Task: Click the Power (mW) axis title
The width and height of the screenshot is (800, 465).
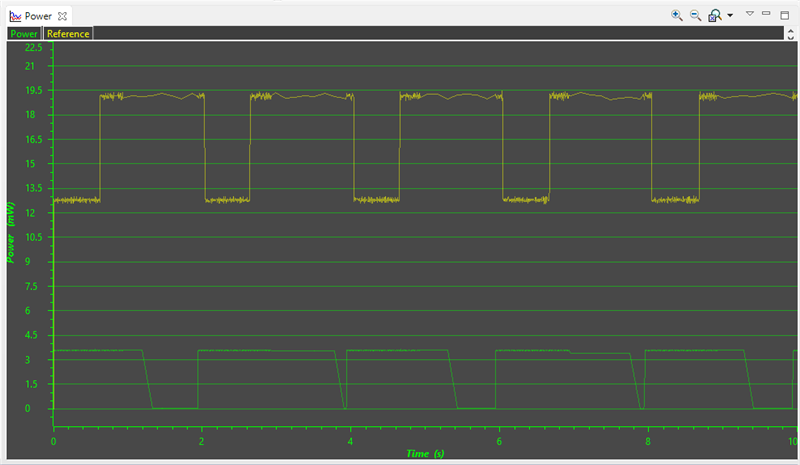Action: [x=11, y=232]
